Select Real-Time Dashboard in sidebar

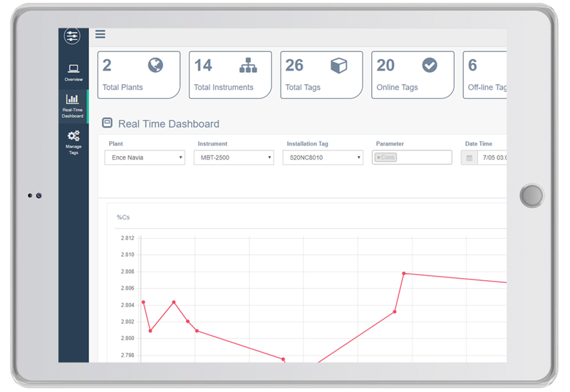tap(73, 105)
